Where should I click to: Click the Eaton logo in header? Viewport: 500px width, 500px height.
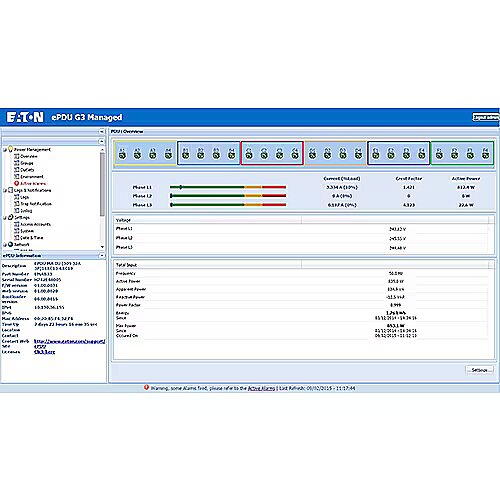click(x=25, y=117)
